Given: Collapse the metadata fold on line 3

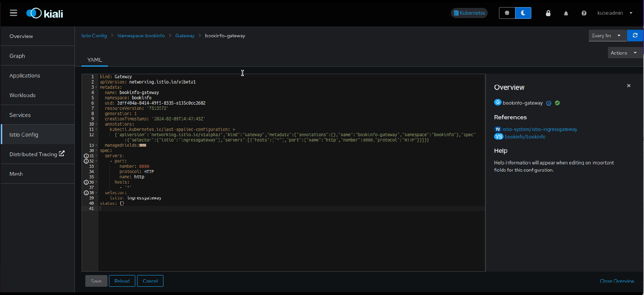Looking at the screenshot, I should [x=97, y=87].
